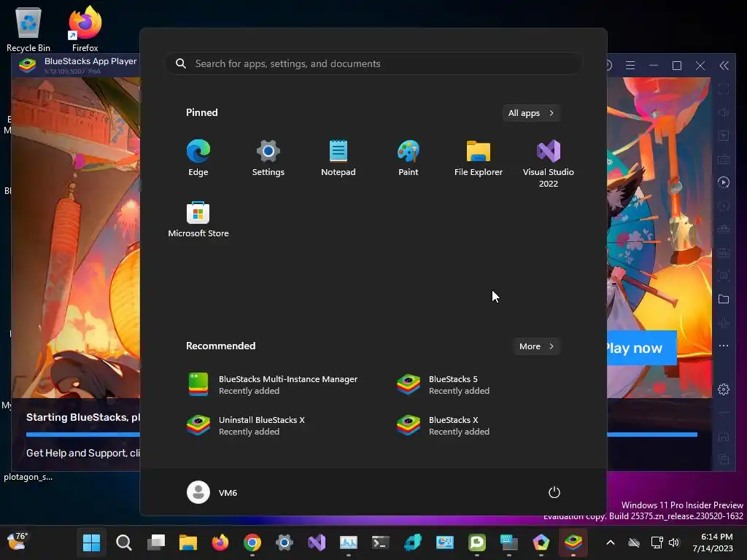Open recommended BlueStacks 5 item
The height and width of the screenshot is (560, 747).
click(443, 385)
